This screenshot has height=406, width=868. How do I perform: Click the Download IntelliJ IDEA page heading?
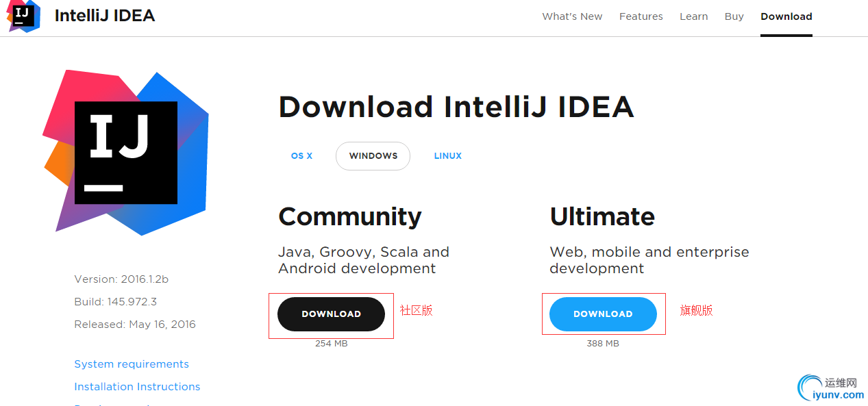456,107
